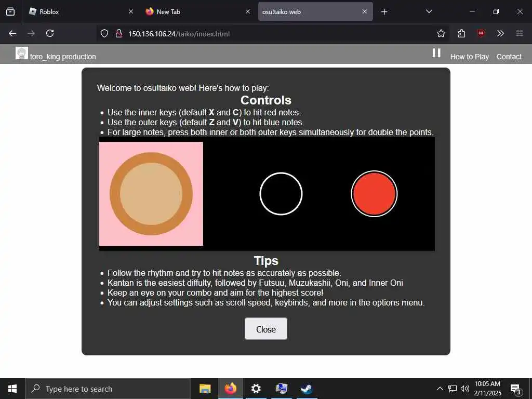Close the New Tab tab
The image size is (532, 399).
click(x=248, y=11)
